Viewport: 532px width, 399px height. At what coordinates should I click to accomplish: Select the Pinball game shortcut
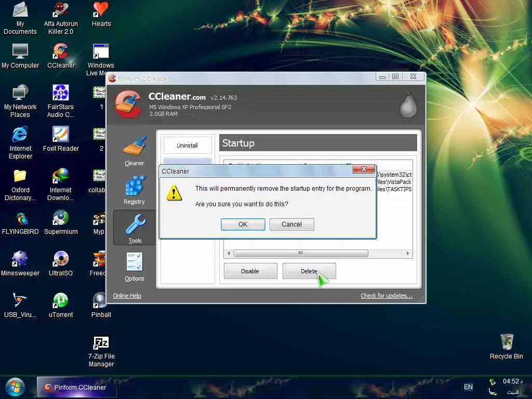[x=101, y=305]
